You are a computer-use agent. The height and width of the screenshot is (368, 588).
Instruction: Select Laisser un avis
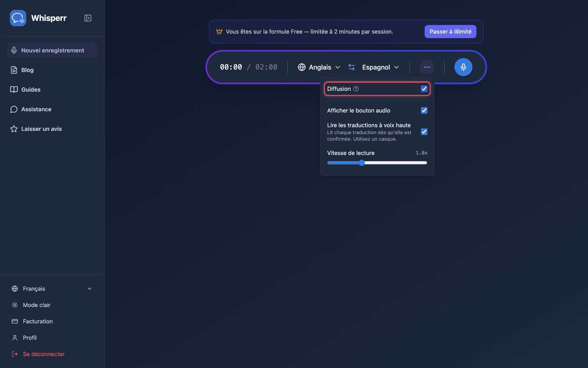click(52, 129)
